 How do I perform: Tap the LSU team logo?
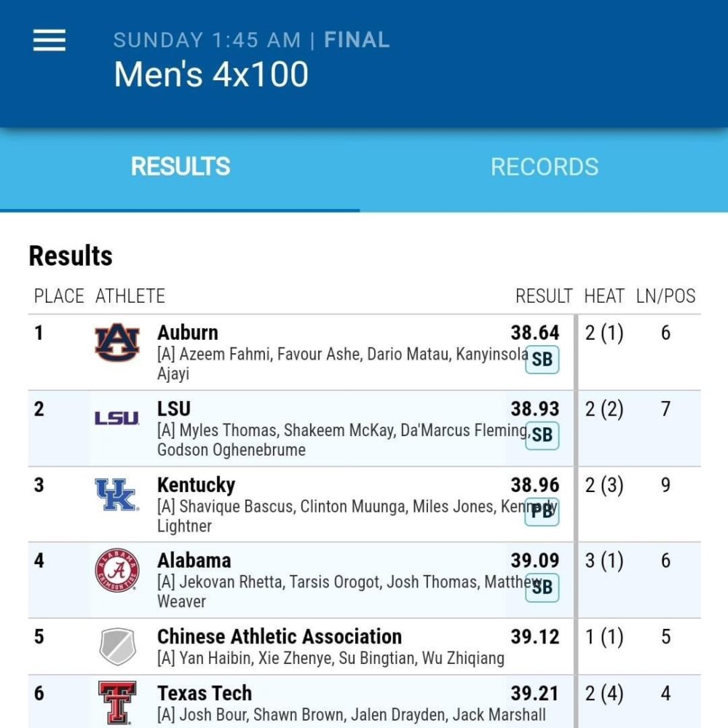click(117, 418)
